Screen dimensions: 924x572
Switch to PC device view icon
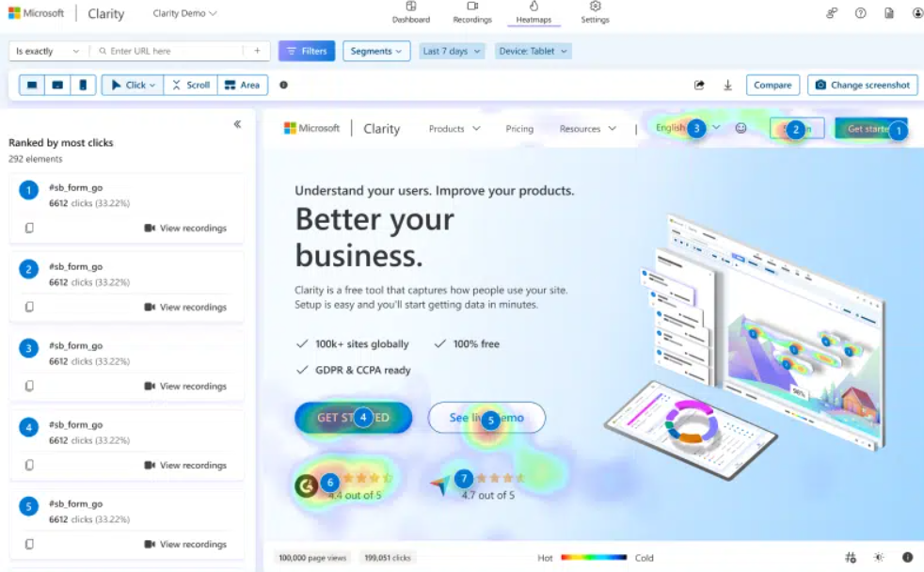[x=32, y=85]
